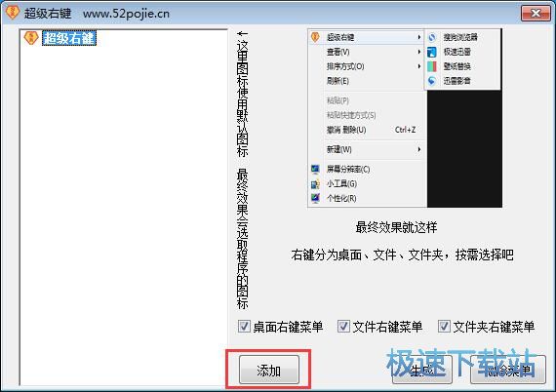Screen dimensions: 556x392
Task: Click the text 最终效果就这样
Action: point(396,227)
